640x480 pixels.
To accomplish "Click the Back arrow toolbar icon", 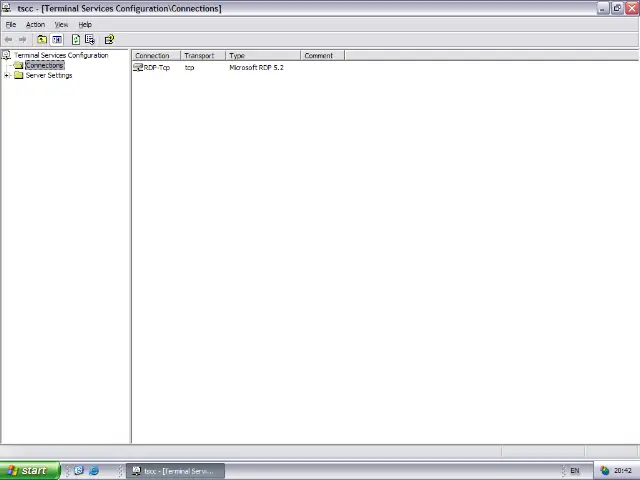I will click(x=8, y=40).
